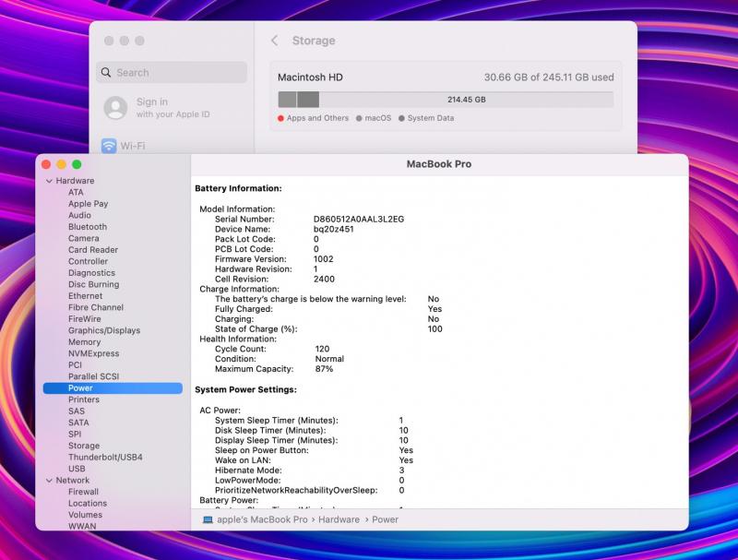Image resolution: width=738 pixels, height=560 pixels.
Task: Select PCI in the Hardware list
Action: (75, 365)
